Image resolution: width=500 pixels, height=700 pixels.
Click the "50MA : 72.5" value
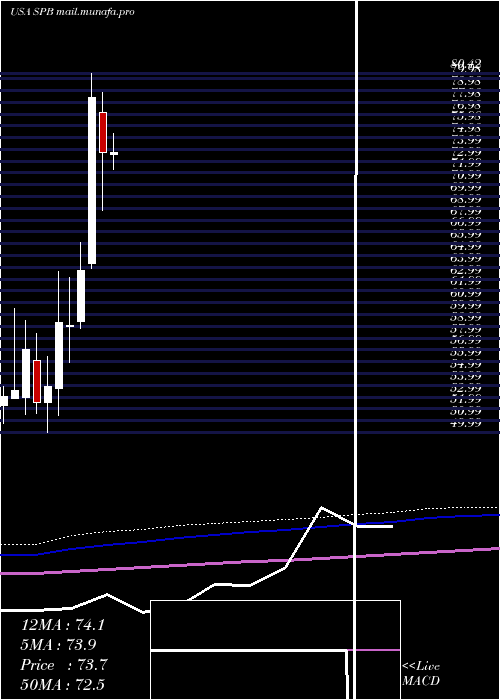pyautogui.click(x=62, y=684)
